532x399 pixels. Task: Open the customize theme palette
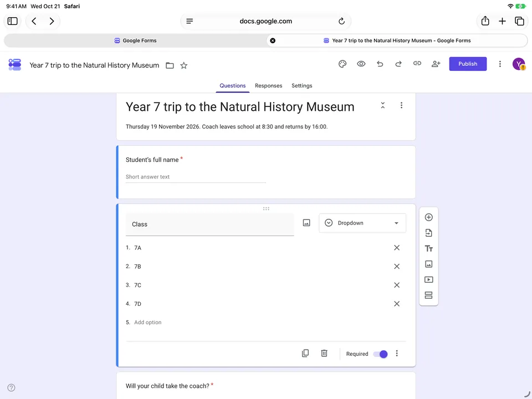pos(342,64)
